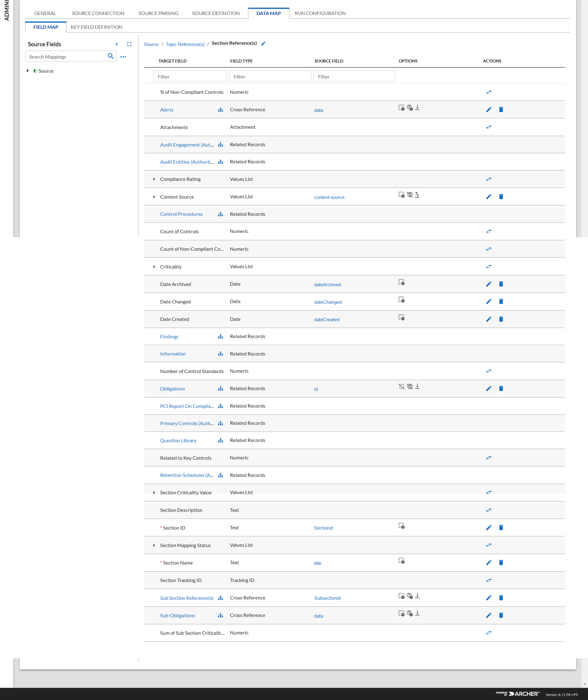This screenshot has width=588, height=700.
Task: Open the Key Field Definition tab
Action: (96, 27)
